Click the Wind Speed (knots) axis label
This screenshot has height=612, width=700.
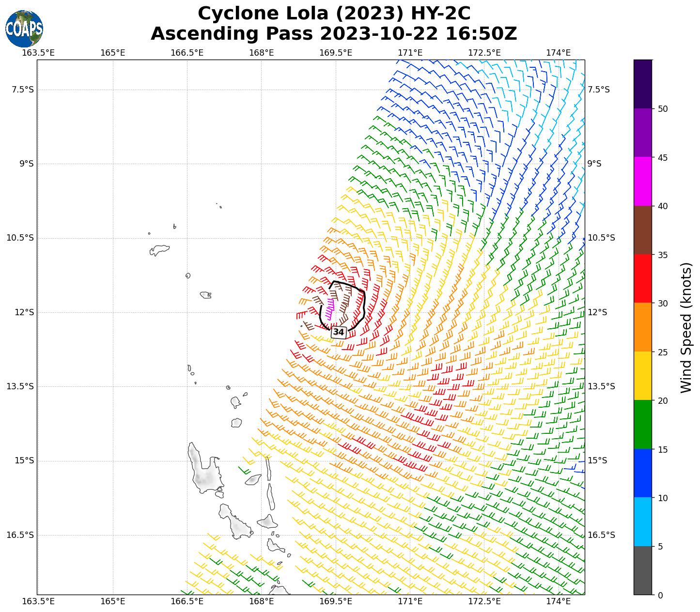click(686, 327)
